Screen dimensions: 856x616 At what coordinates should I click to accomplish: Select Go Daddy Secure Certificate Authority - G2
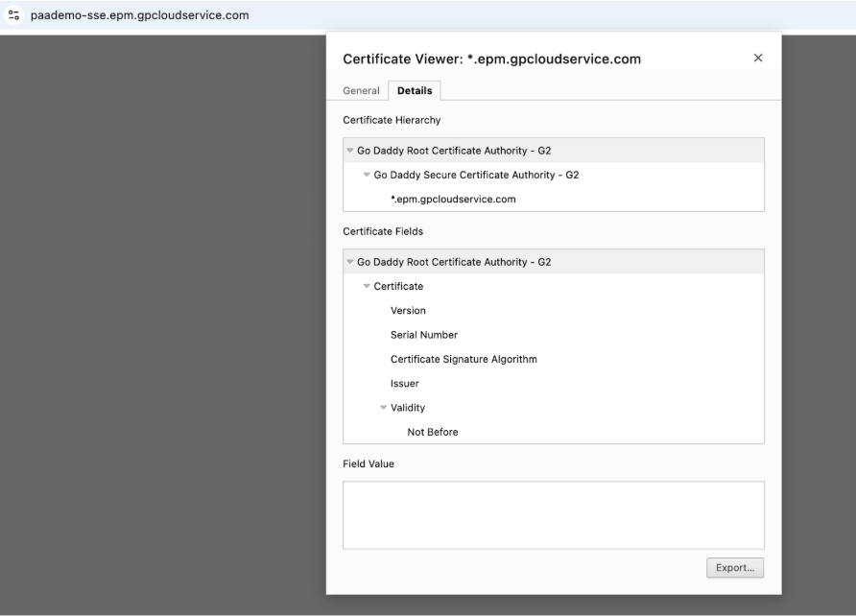tap(476, 175)
